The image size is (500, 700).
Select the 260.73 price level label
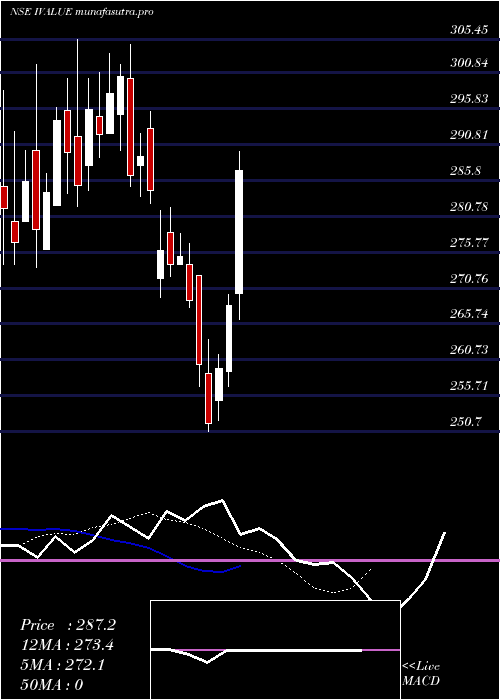point(469,350)
